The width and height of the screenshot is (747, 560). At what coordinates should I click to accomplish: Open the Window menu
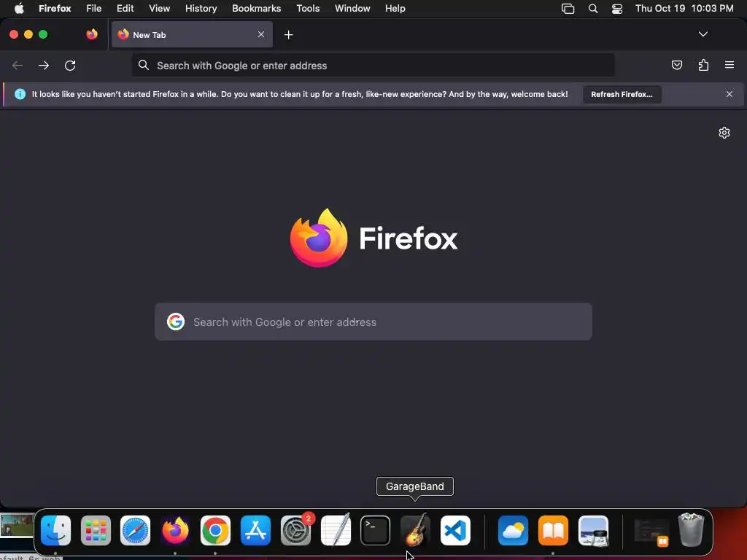(x=352, y=8)
